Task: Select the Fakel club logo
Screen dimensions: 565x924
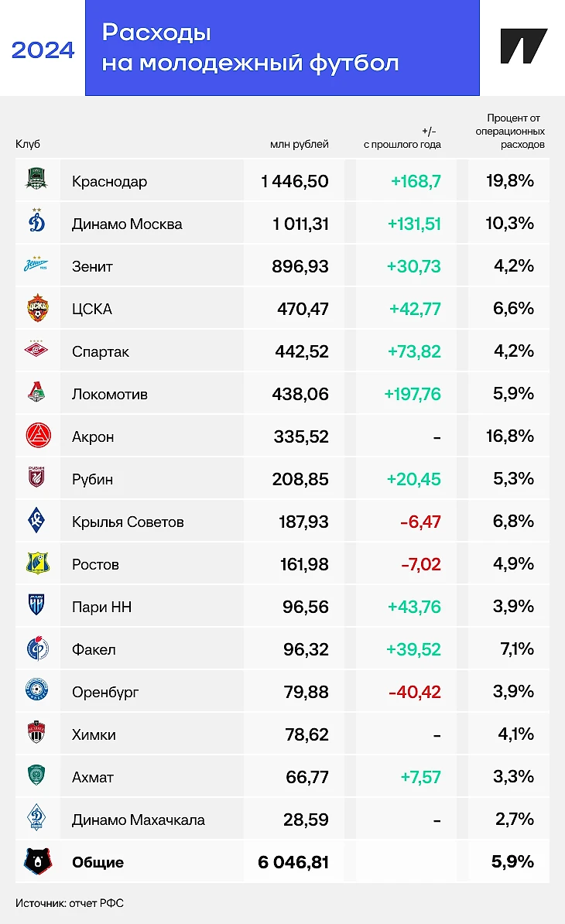Action: [x=38, y=649]
